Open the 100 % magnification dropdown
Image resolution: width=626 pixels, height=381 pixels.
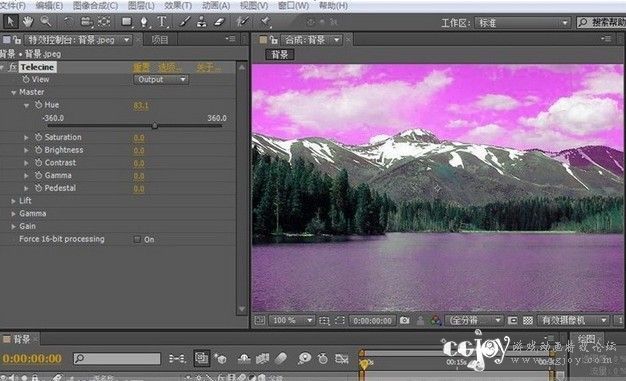[292, 320]
